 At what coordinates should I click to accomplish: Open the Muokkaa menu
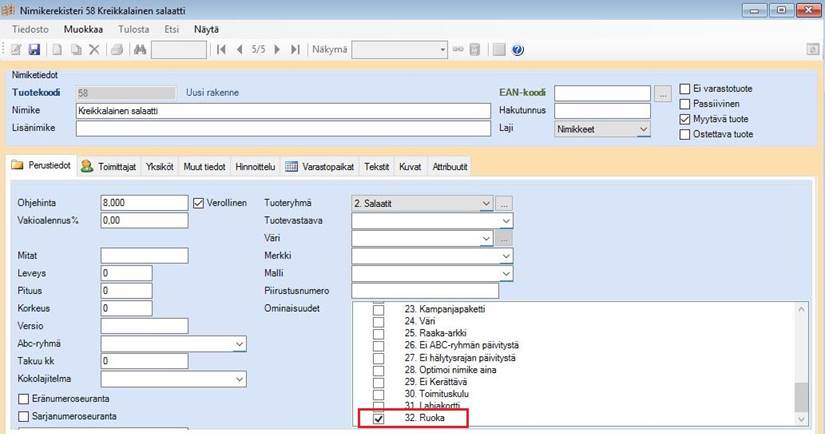click(x=82, y=30)
